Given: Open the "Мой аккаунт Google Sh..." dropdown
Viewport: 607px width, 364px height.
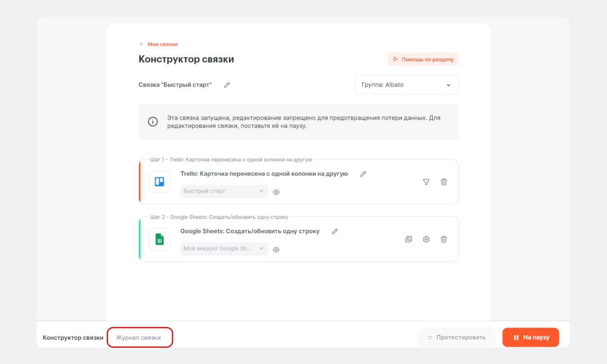Looking at the screenshot, I should [x=224, y=249].
